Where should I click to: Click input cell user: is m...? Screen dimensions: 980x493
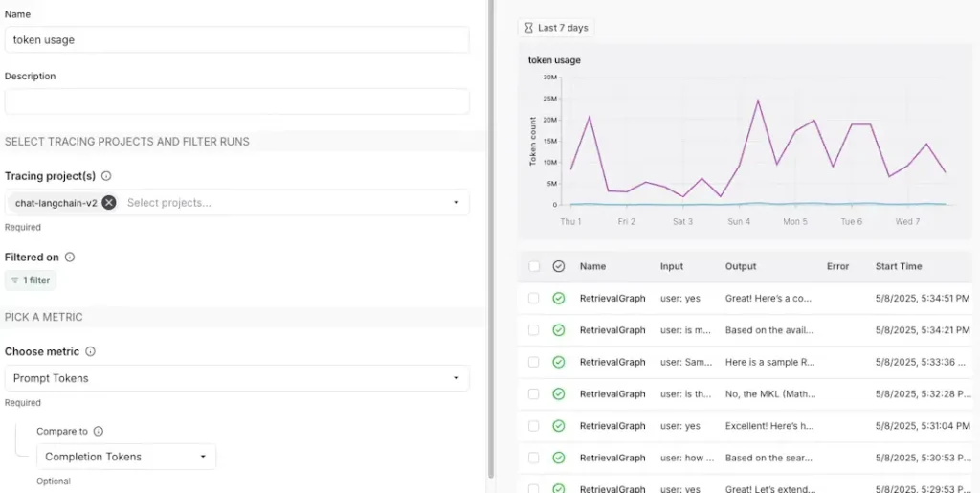coord(685,330)
